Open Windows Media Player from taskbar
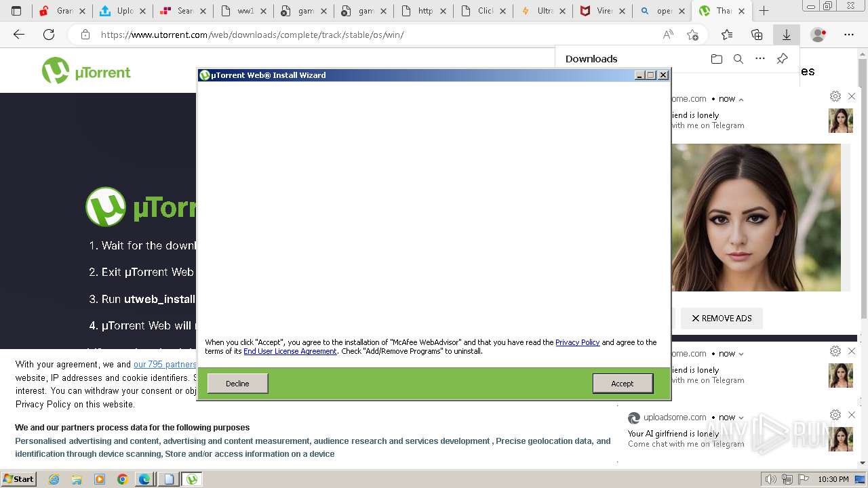Image resolution: width=868 pixels, height=488 pixels. pos(100,479)
